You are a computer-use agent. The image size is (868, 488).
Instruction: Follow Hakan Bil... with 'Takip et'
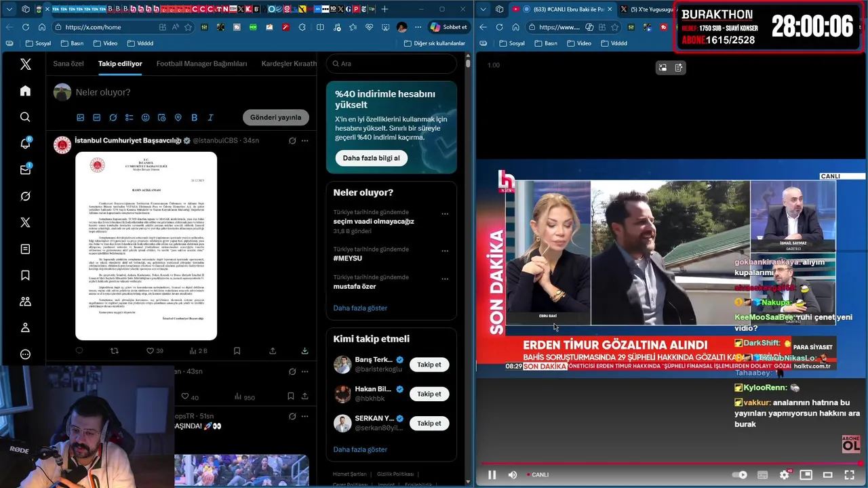pos(429,394)
